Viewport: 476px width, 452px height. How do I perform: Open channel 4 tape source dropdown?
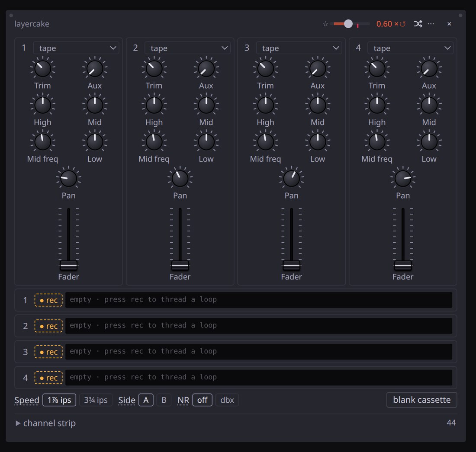pyautogui.click(x=410, y=48)
